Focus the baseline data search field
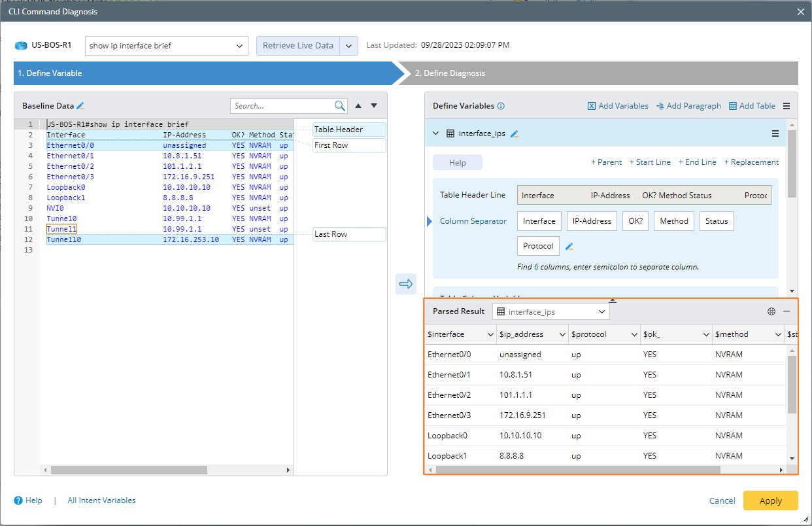This screenshot has height=526, width=812. [281, 106]
